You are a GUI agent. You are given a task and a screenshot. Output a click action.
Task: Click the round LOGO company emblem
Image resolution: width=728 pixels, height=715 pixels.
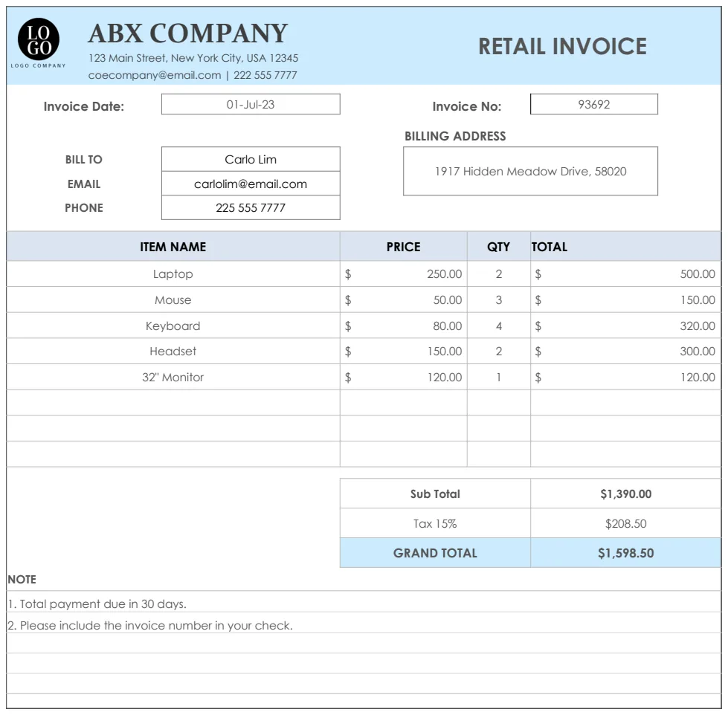(39, 39)
